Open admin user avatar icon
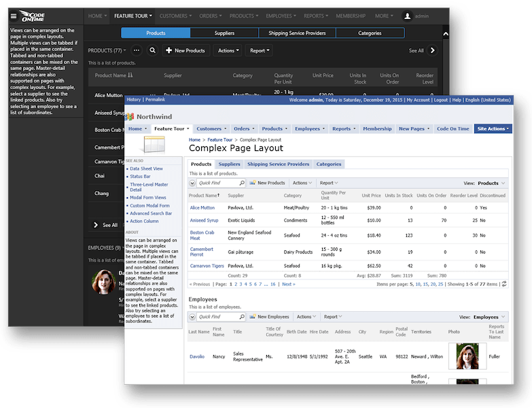532x408 pixels. (x=407, y=16)
